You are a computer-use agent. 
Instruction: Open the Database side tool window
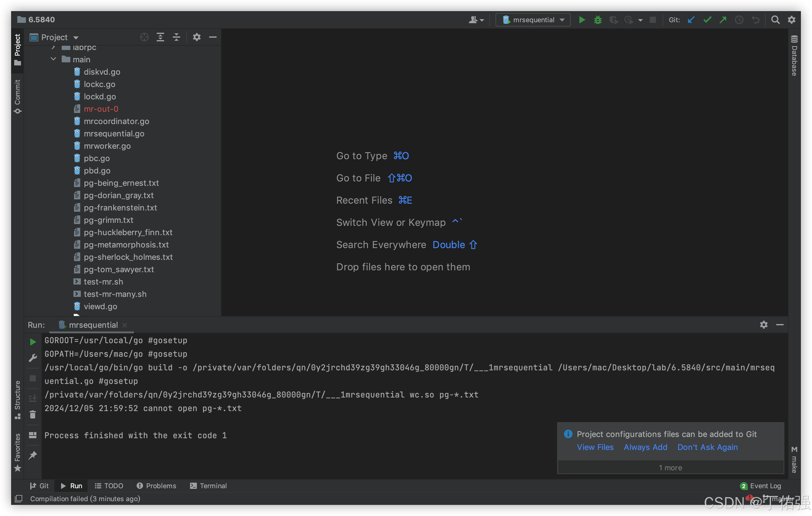(x=794, y=56)
